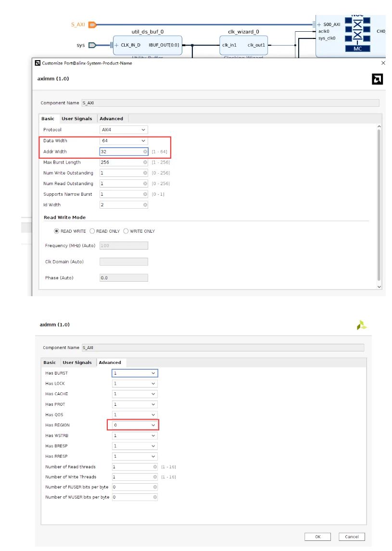Image resolution: width=392 pixels, height=551 pixels.
Task: Expand the S00_AXI plus on NoC block
Action: pos(319,25)
